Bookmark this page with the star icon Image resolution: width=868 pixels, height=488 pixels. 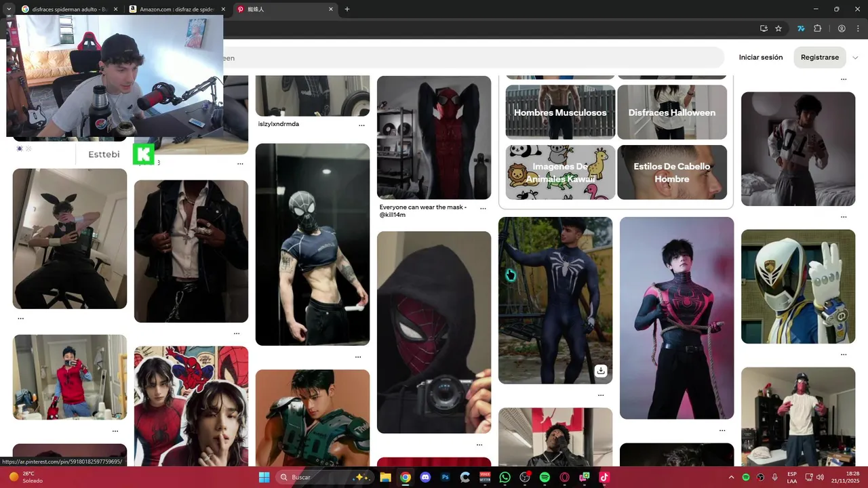pyautogui.click(x=778, y=28)
